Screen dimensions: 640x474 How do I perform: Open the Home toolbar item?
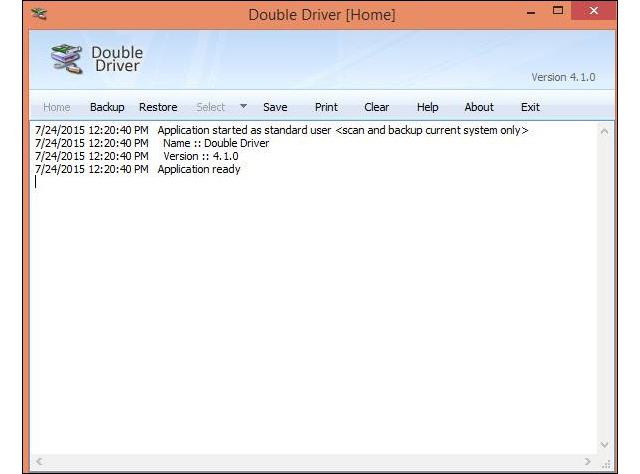[x=56, y=107]
